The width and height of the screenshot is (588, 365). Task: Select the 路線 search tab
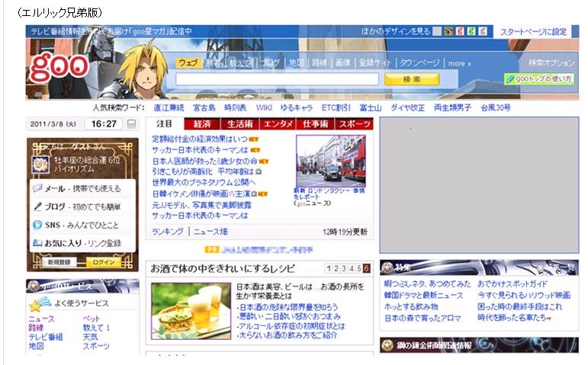pos(319,63)
